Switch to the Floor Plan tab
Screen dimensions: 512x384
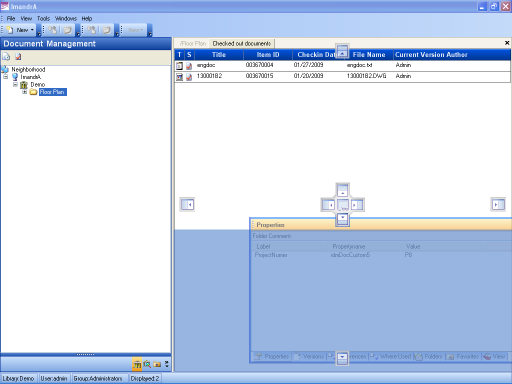pyautogui.click(x=193, y=43)
